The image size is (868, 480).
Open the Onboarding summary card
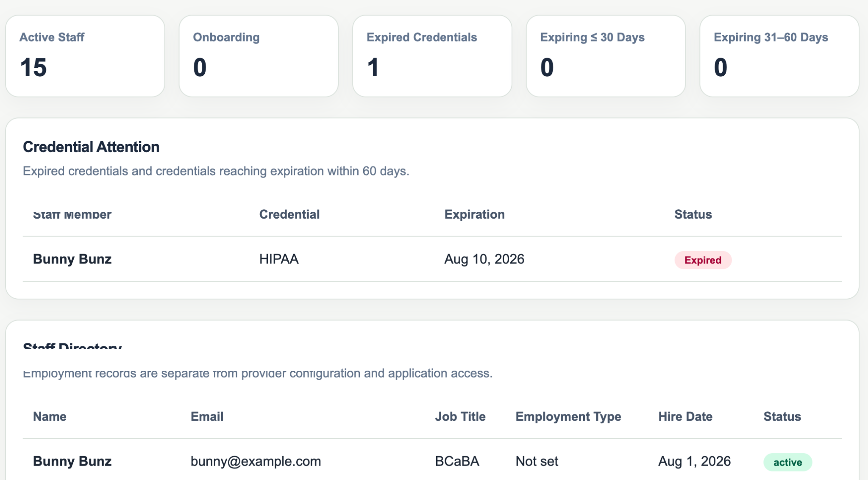point(259,56)
